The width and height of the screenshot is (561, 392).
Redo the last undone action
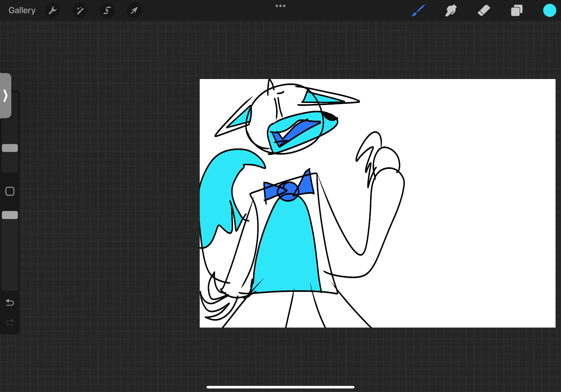click(x=10, y=323)
